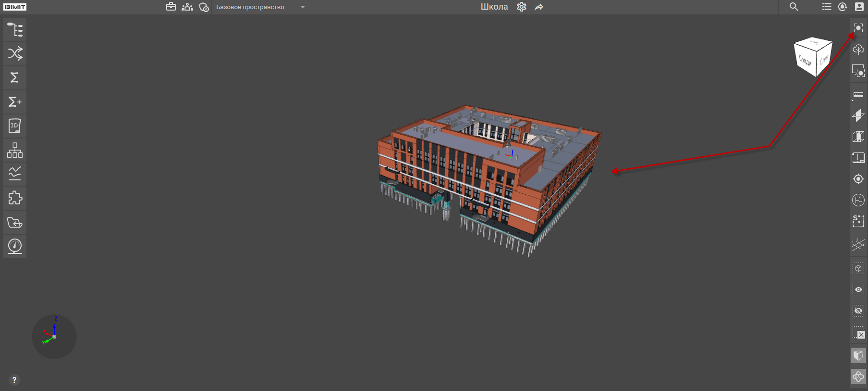This screenshot has width=868, height=391.
Task: Open the Sigma summary tool
Action: tap(15, 77)
